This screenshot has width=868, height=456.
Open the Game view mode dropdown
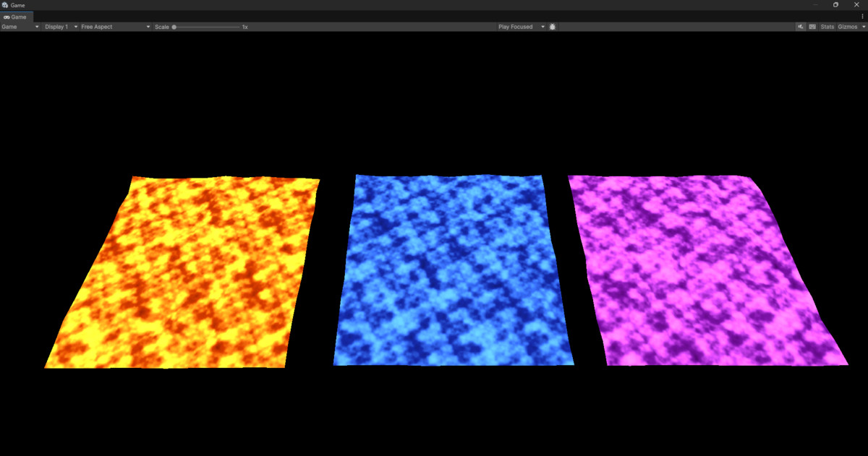21,27
